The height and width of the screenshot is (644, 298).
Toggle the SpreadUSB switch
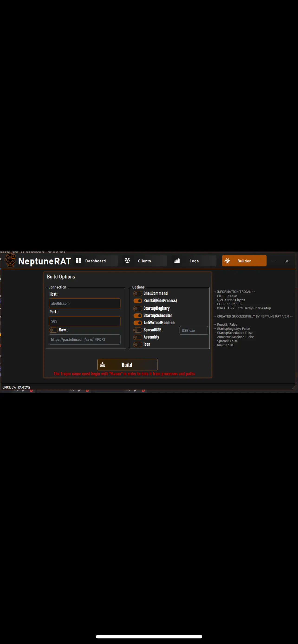pyautogui.click(x=138, y=330)
